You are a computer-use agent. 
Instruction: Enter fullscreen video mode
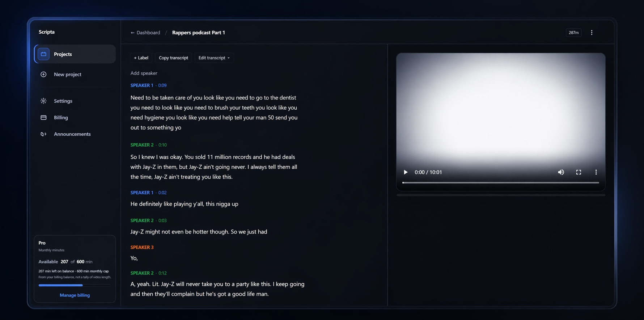pos(579,172)
